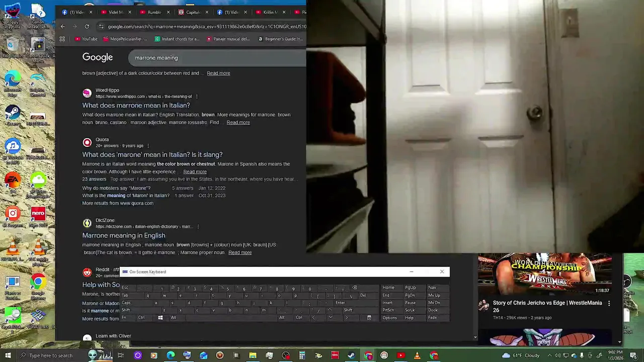Viewport: 644px width, 362px height.
Task: Show hidden system tray icons chevron
Action: (x=549, y=355)
